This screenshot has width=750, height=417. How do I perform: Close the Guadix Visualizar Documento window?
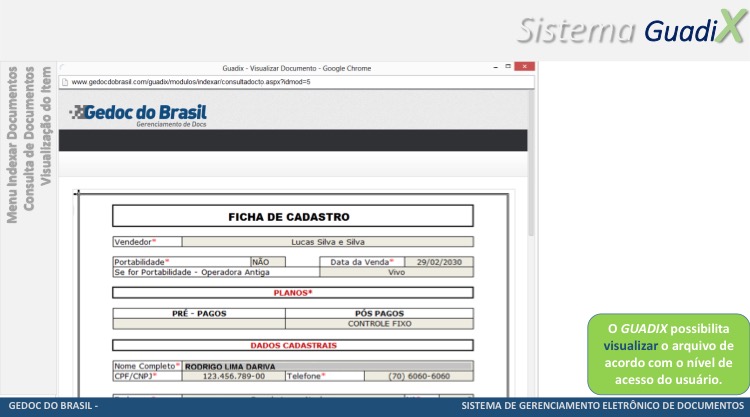pos(525,66)
